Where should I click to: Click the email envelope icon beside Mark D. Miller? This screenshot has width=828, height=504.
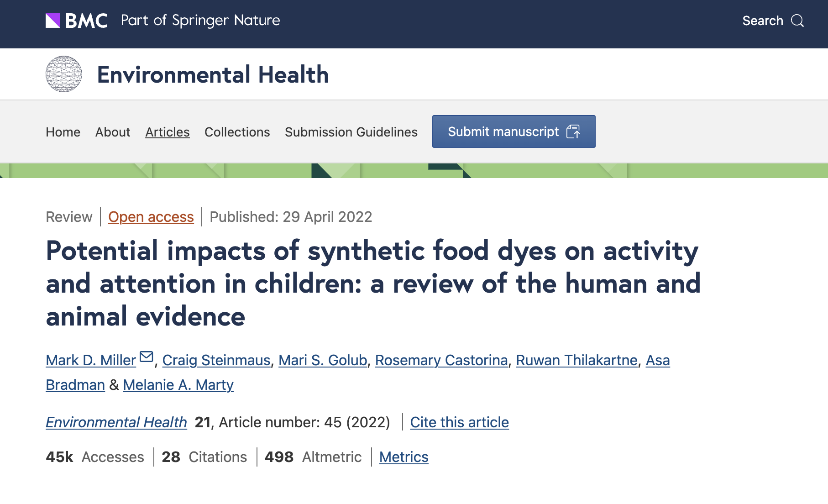pyautogui.click(x=147, y=357)
